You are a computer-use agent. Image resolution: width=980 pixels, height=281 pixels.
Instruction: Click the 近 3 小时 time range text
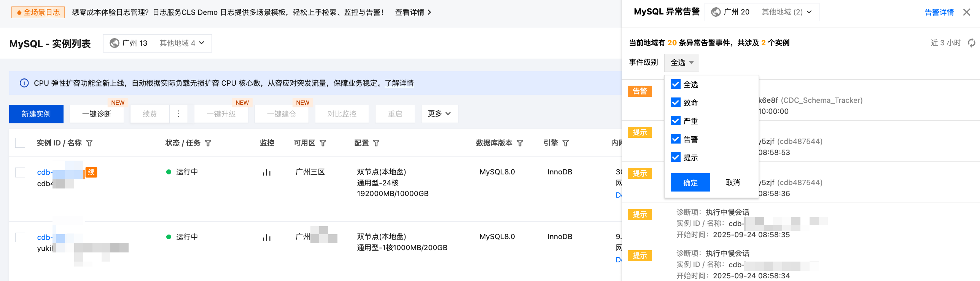click(946, 43)
